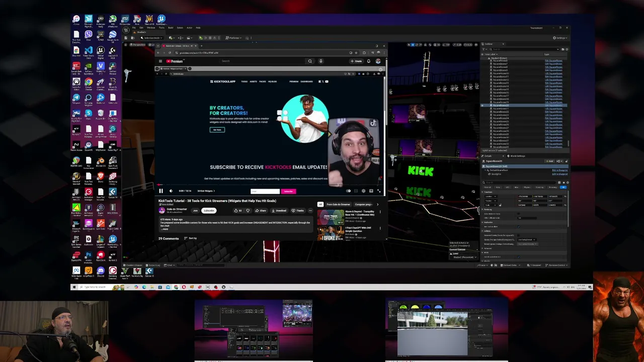Open browser tab search dropdown arrow

pos(158,46)
